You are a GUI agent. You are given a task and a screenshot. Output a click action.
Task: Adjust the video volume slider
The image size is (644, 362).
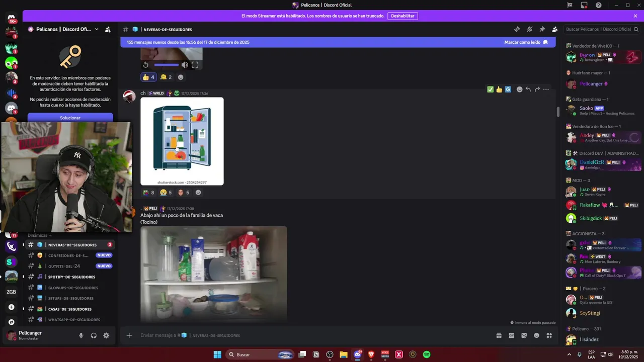(167, 65)
